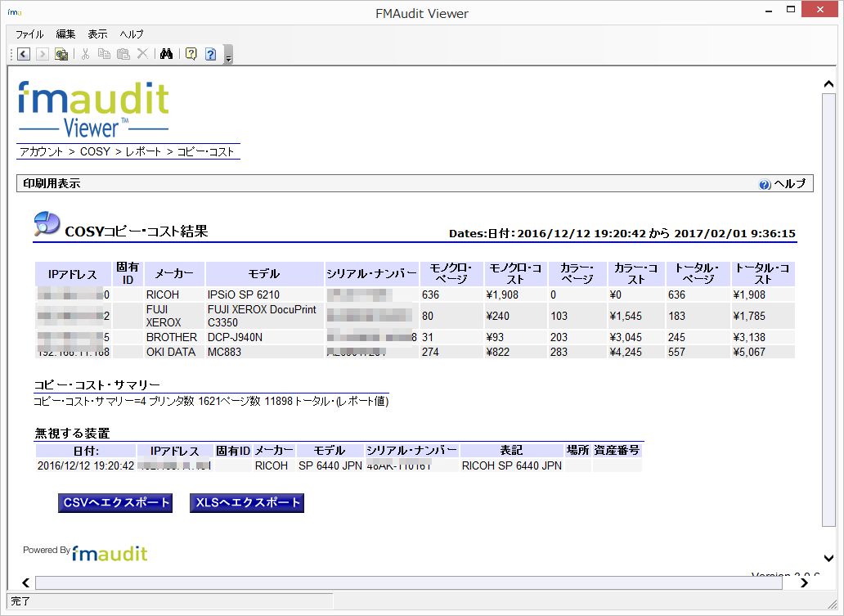This screenshot has height=616, width=844.
Task: Click the horizontal scrollbar right arrow
Action: (804, 582)
